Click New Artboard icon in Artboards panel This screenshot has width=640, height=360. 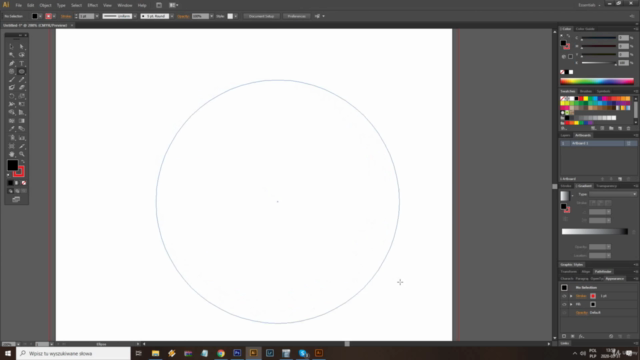(620, 179)
